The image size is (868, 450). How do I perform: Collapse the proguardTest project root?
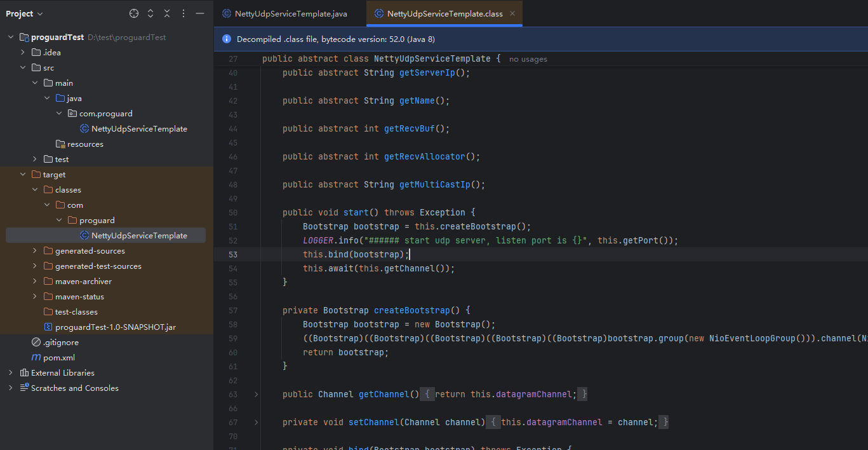[x=11, y=37]
